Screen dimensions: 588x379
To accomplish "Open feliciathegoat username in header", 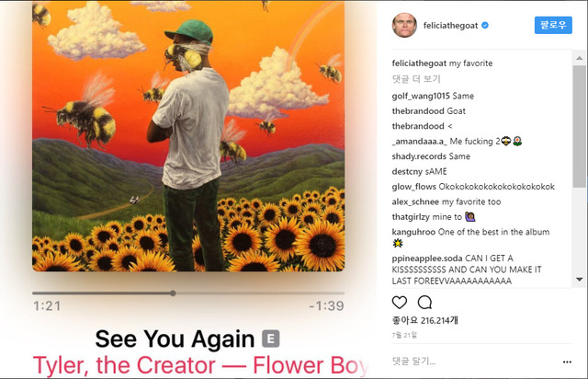I will (451, 26).
